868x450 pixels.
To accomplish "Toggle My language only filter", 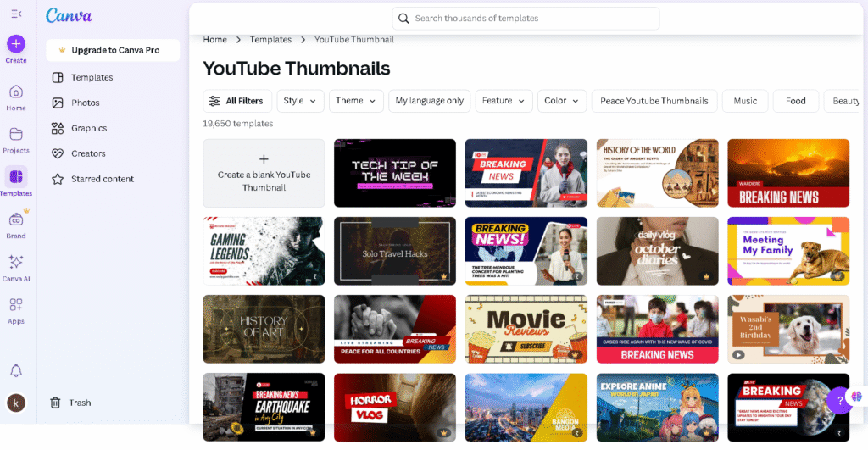I will point(430,101).
